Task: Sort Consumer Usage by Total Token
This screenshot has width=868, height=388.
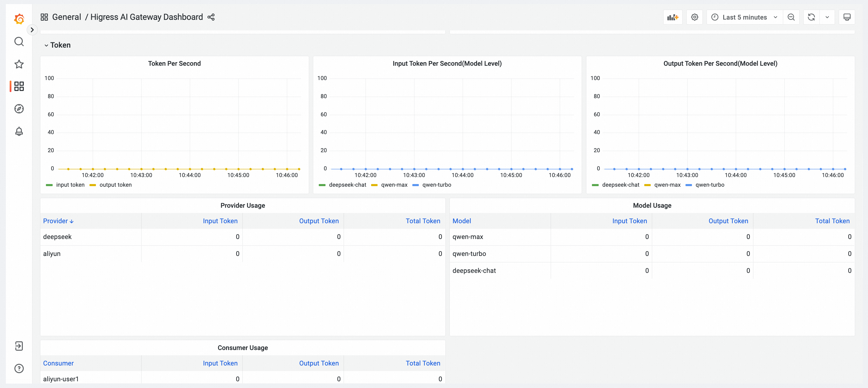Action: tap(423, 363)
